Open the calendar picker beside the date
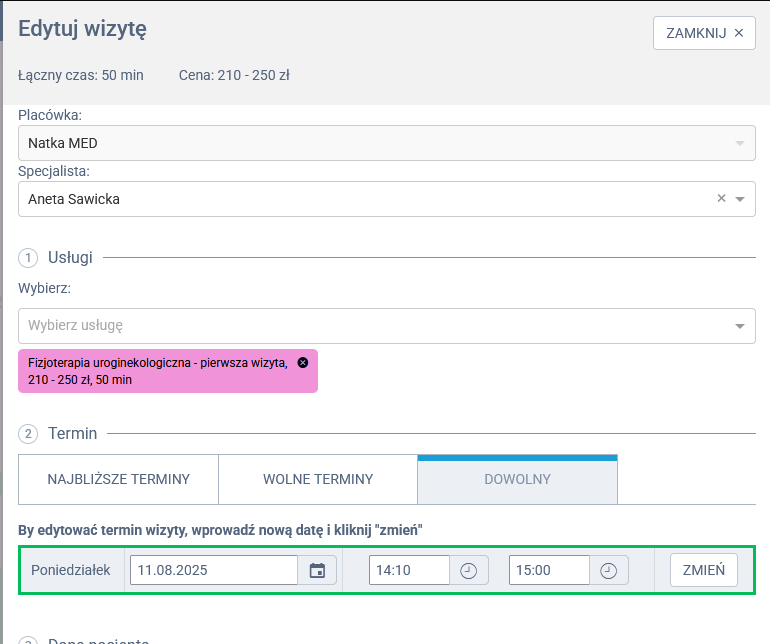 click(317, 571)
